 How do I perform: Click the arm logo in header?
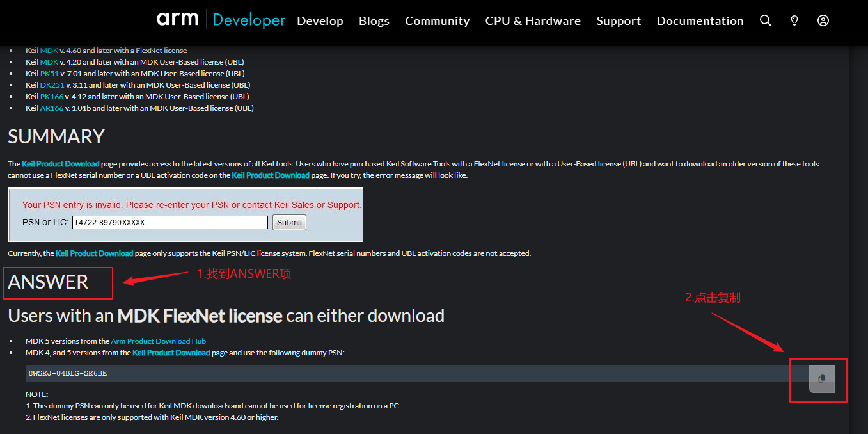pos(177,19)
